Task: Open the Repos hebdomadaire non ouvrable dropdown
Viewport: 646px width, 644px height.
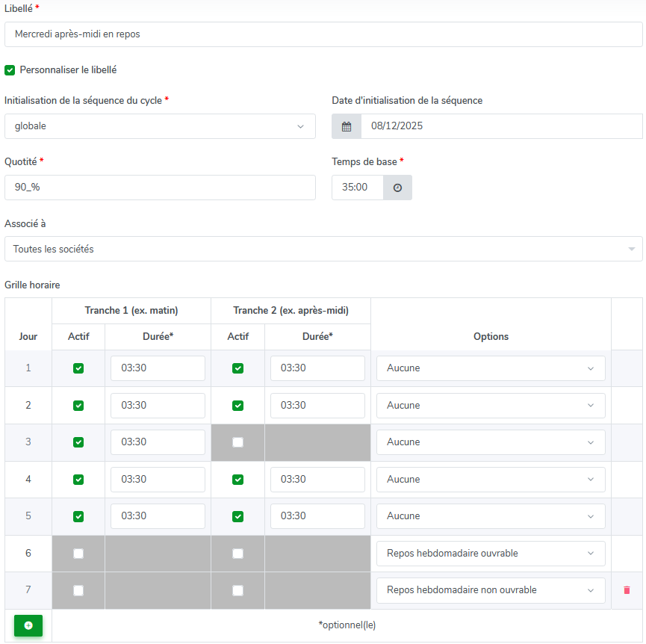Action: click(491, 590)
